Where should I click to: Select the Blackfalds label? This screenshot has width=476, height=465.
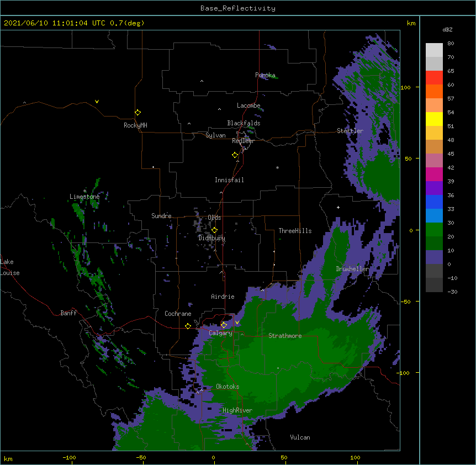(x=244, y=123)
